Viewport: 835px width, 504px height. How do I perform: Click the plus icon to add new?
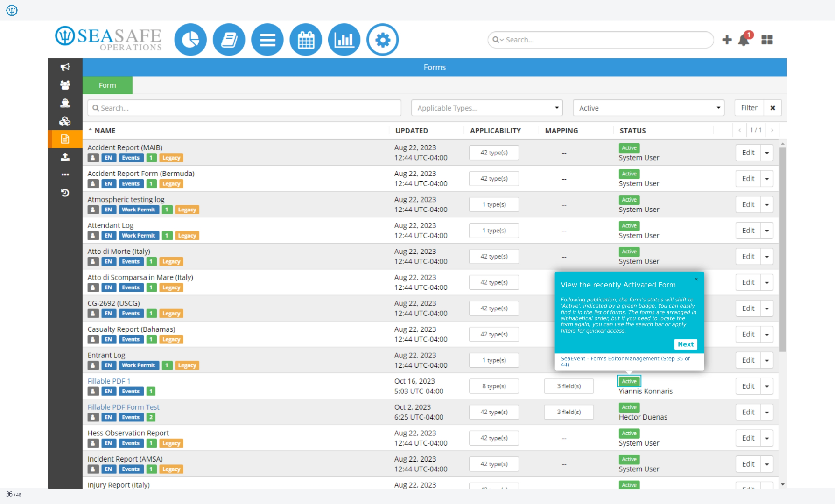point(727,40)
